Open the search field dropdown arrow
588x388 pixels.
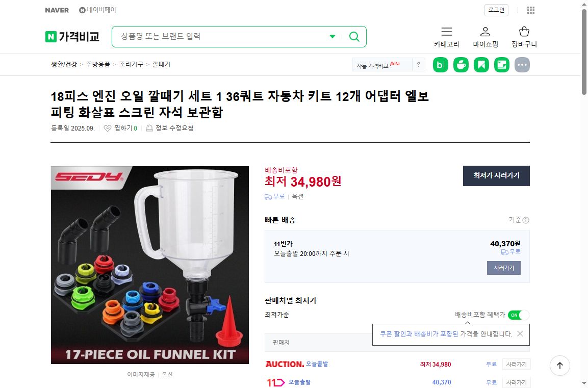pyautogui.click(x=333, y=36)
